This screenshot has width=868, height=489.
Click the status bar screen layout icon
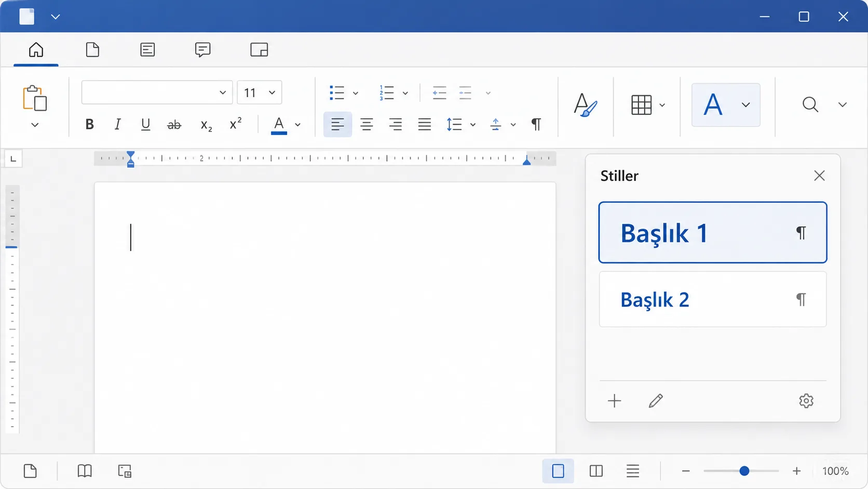point(125,471)
